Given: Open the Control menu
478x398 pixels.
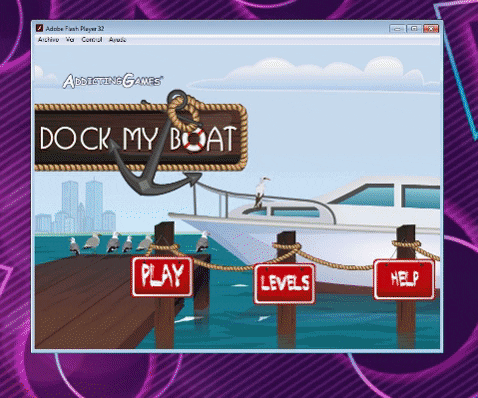Looking at the screenshot, I should (x=92, y=40).
